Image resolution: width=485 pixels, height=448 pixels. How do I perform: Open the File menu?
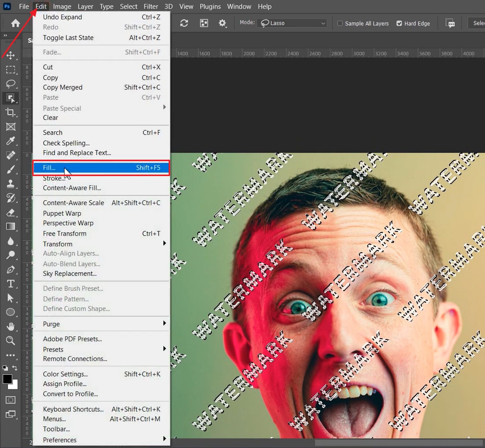pyautogui.click(x=24, y=6)
